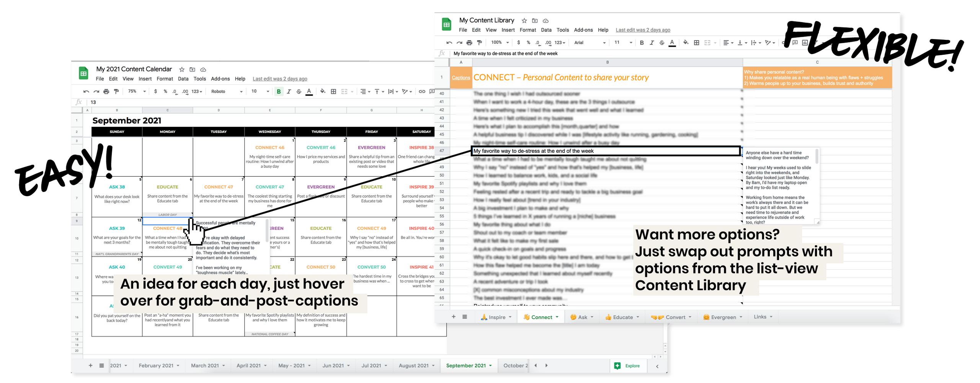Image resolution: width=980 pixels, height=383 pixels.
Task: Open Tools menu in Content Library
Action: [x=563, y=30]
